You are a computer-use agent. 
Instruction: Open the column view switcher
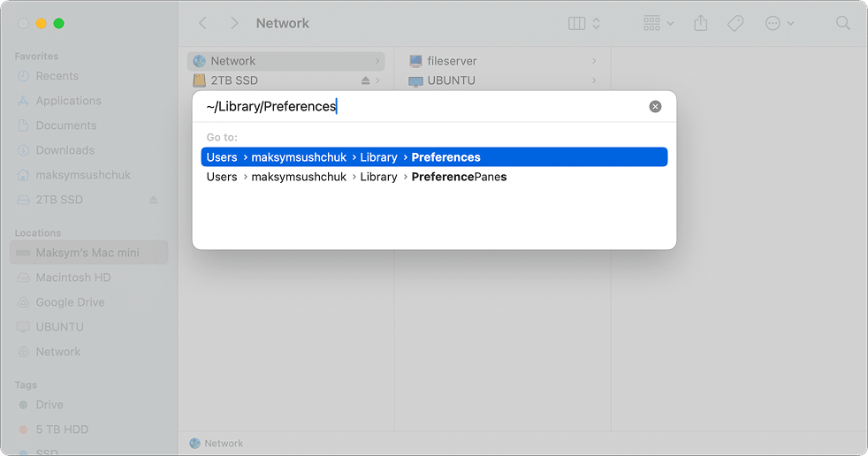(x=584, y=23)
